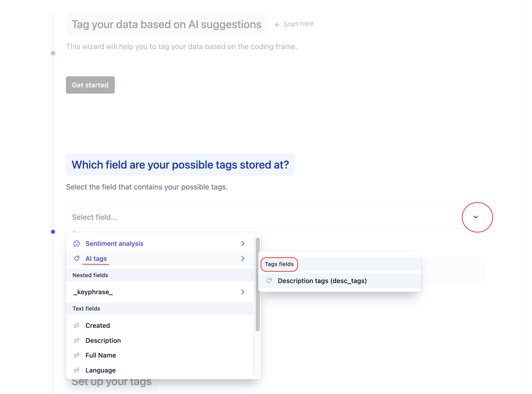Open the Select field dropdown chevron

pyautogui.click(x=475, y=217)
